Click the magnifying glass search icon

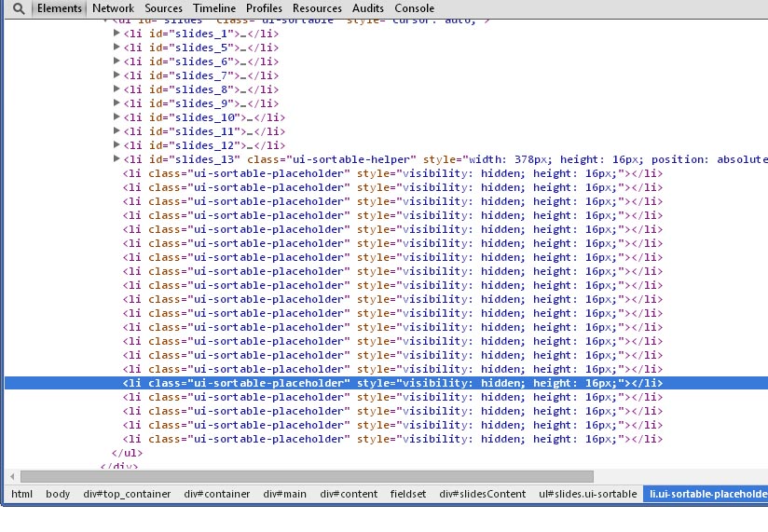tap(18, 8)
